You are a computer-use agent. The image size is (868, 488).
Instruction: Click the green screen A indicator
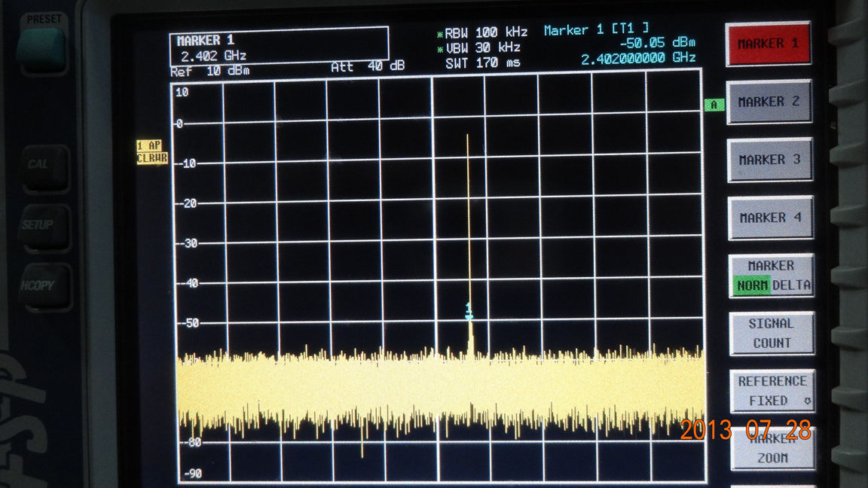pyautogui.click(x=714, y=105)
